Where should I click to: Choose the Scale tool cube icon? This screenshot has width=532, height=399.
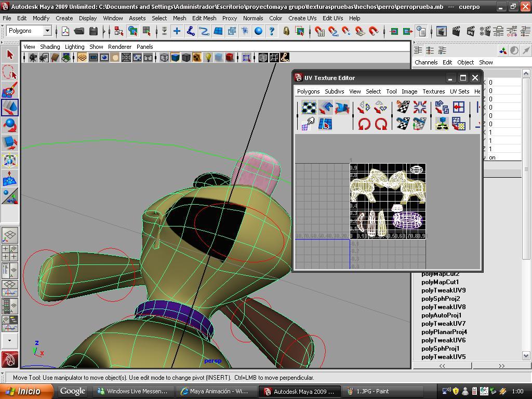(9, 143)
